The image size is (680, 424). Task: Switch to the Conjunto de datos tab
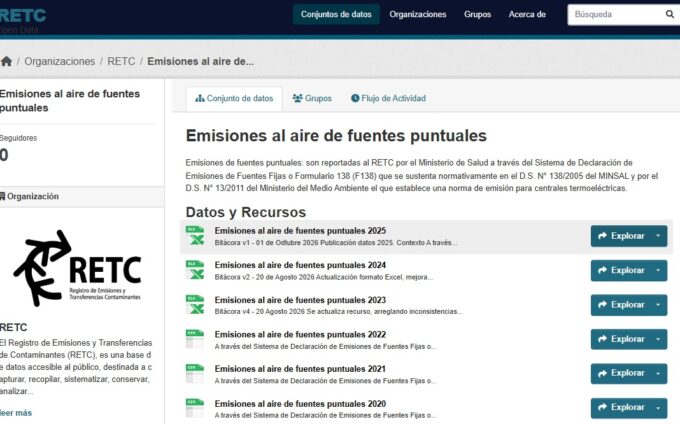point(234,98)
